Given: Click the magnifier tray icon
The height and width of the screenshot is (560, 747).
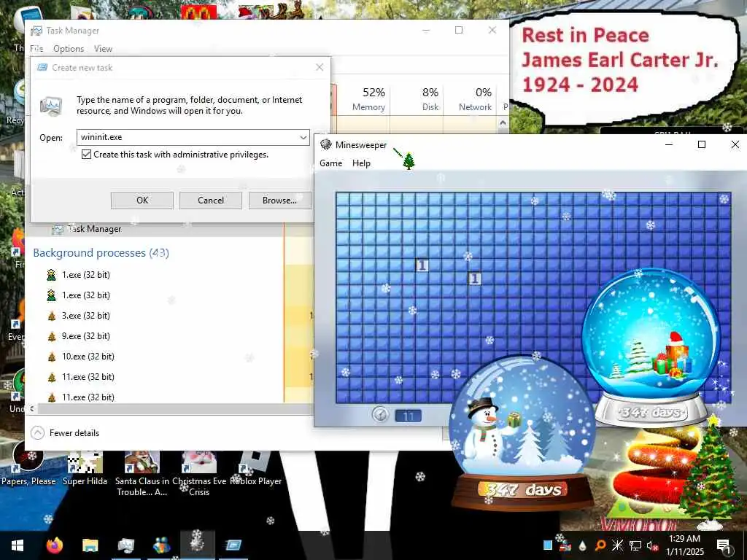Looking at the screenshot, I should [600, 545].
